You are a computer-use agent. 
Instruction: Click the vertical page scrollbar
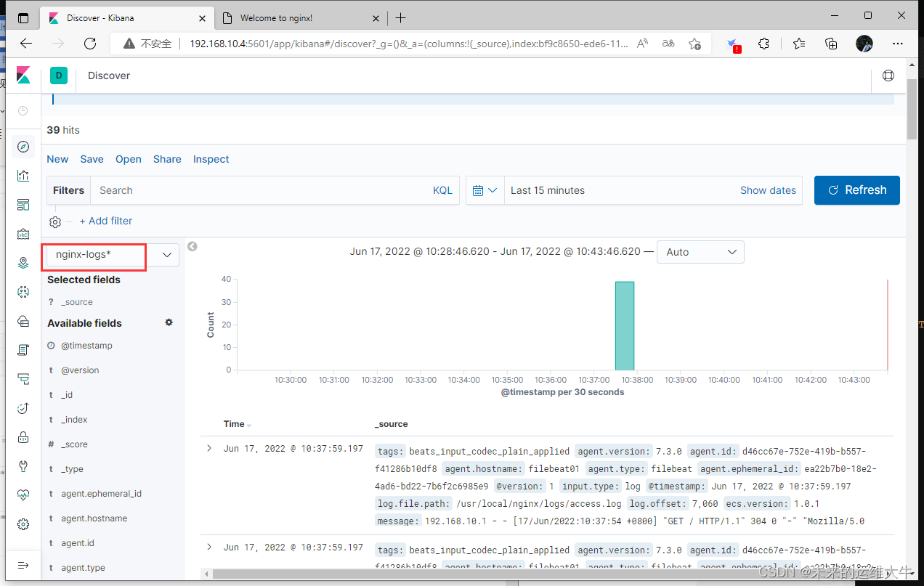coord(912,108)
